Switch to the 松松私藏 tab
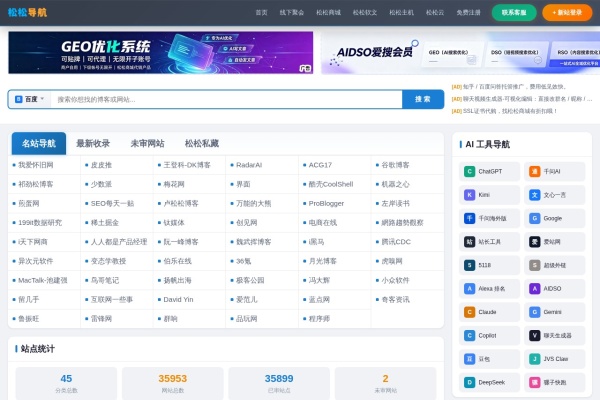This screenshot has height=400, width=600. pyautogui.click(x=202, y=144)
